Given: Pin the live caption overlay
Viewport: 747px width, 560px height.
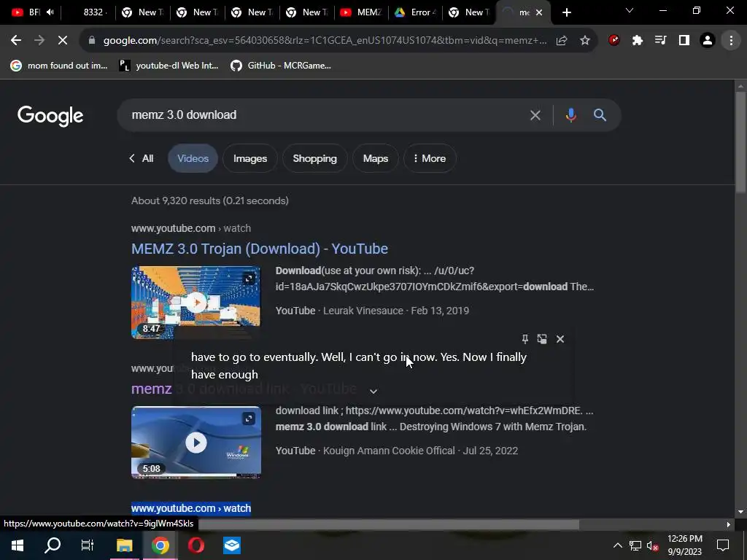Looking at the screenshot, I should (525, 339).
